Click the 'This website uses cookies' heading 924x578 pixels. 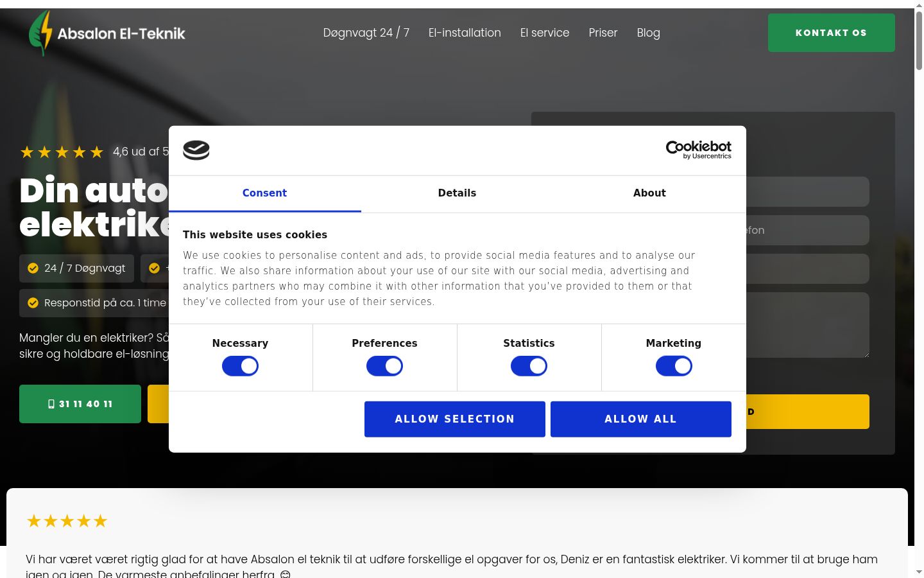click(255, 235)
